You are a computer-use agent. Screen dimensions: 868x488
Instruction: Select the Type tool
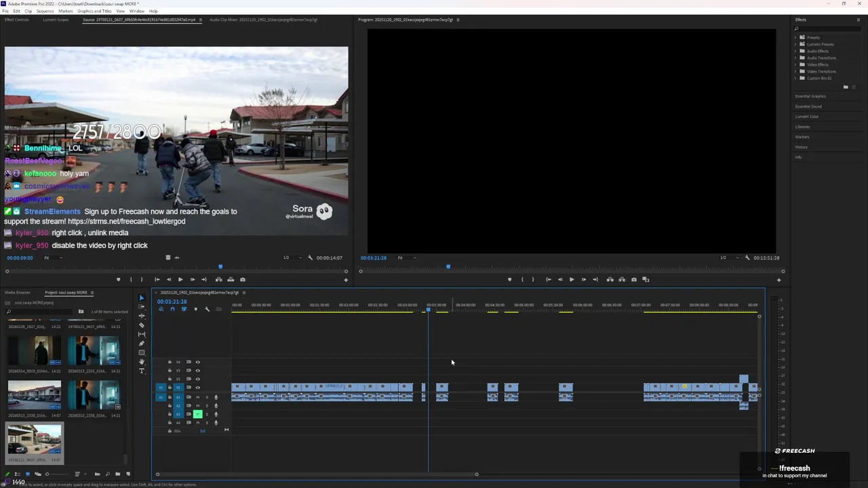[142, 371]
